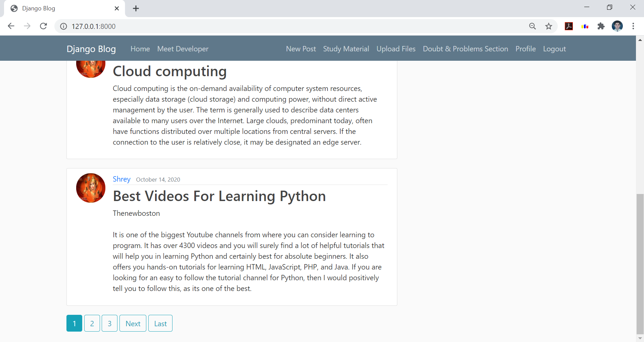Image resolution: width=644 pixels, height=342 pixels.
Task: Click the colorful bars extension icon
Action: point(585,26)
